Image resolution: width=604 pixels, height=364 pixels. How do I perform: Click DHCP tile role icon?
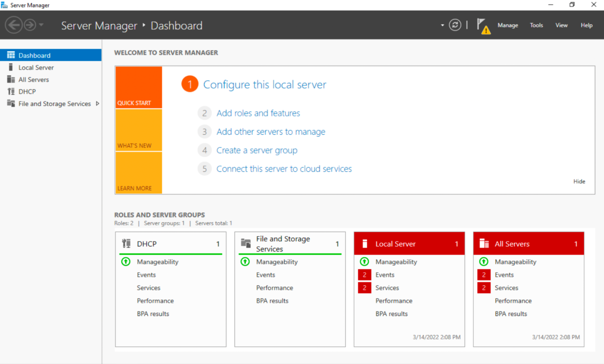[x=126, y=244]
